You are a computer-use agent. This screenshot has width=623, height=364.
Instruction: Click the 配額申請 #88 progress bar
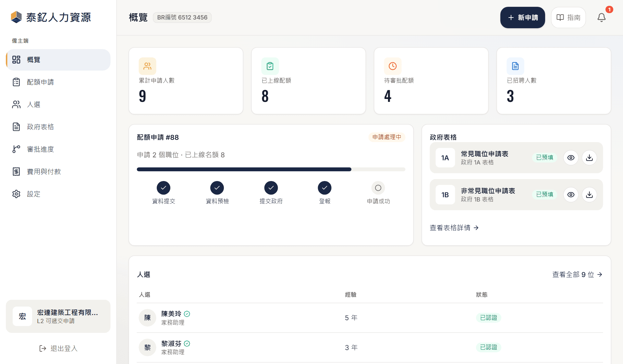coord(271,169)
